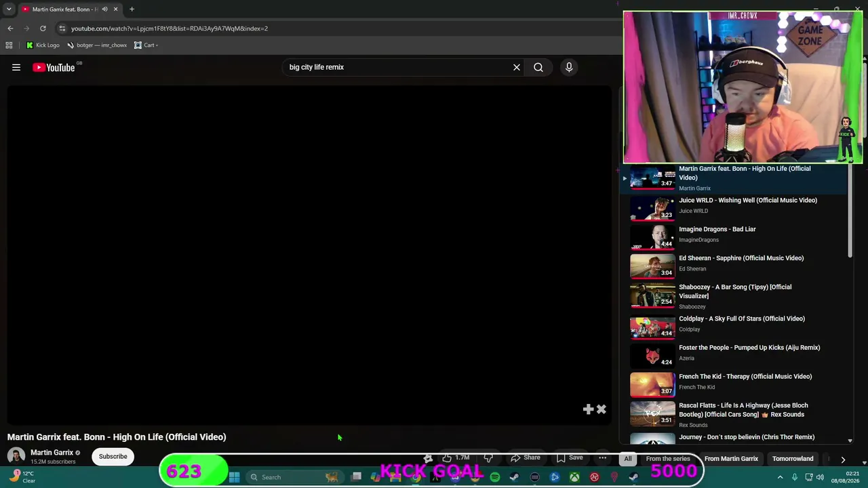This screenshot has width=868, height=488.
Task: Select the 'Tomorrowland' chip
Action: (x=793, y=459)
